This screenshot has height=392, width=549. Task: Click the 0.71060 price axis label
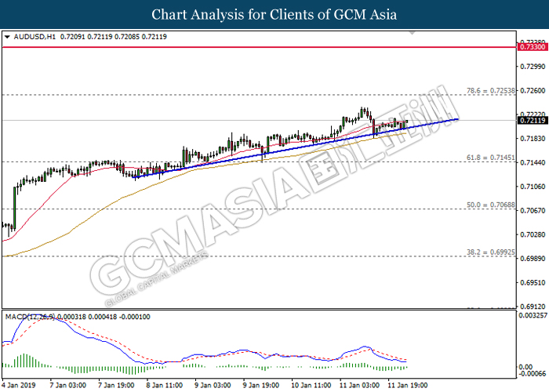click(530, 187)
